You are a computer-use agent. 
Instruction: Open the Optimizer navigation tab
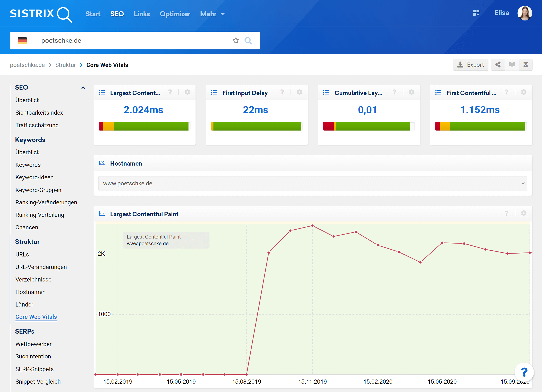(175, 14)
